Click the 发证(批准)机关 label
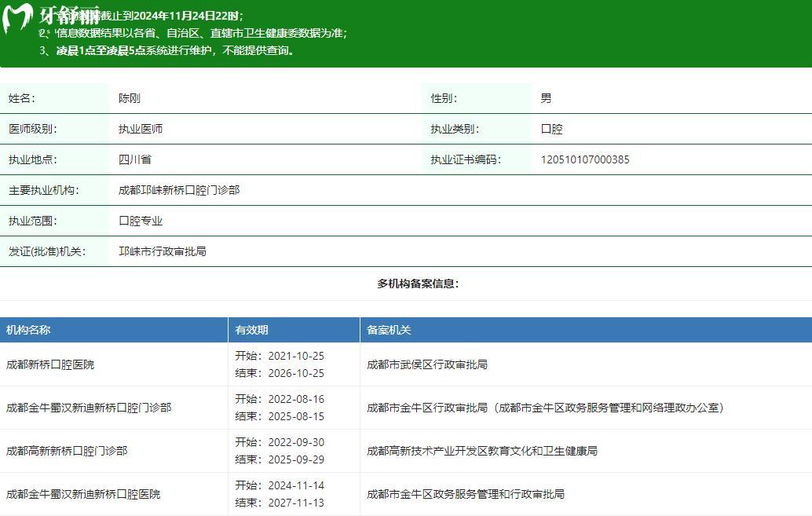Image resolution: width=812 pixels, height=516 pixels. point(47,251)
